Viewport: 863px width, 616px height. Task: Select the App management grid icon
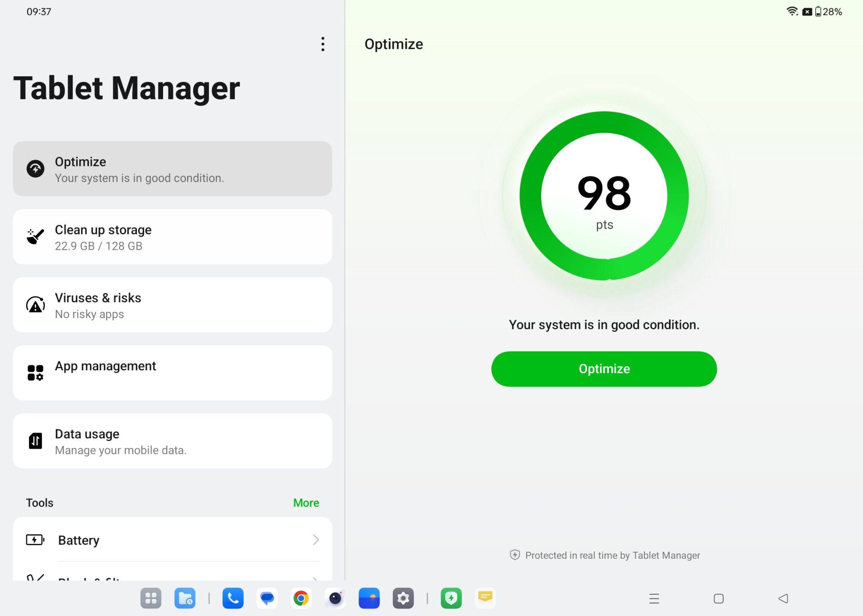35,373
